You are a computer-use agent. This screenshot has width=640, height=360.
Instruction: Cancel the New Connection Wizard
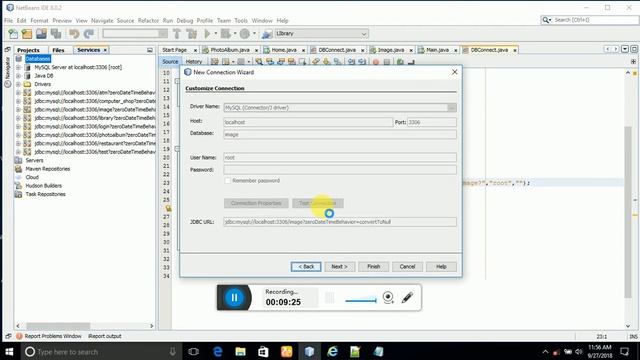(407, 267)
